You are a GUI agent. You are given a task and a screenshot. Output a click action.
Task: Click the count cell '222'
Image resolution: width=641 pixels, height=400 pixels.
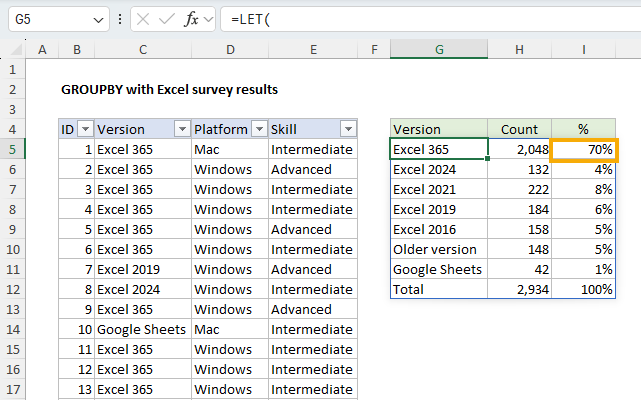(x=519, y=189)
